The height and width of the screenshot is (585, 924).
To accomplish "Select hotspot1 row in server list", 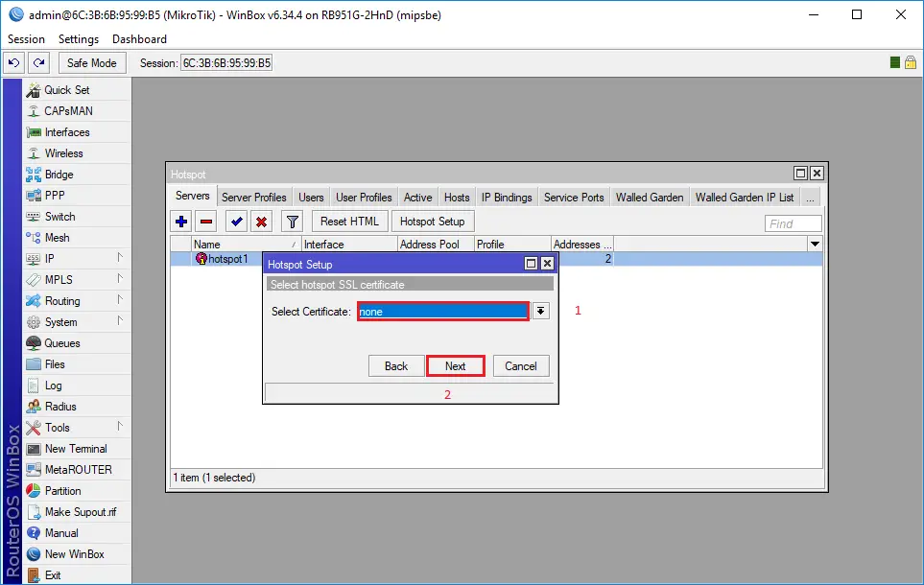I will click(x=496, y=259).
